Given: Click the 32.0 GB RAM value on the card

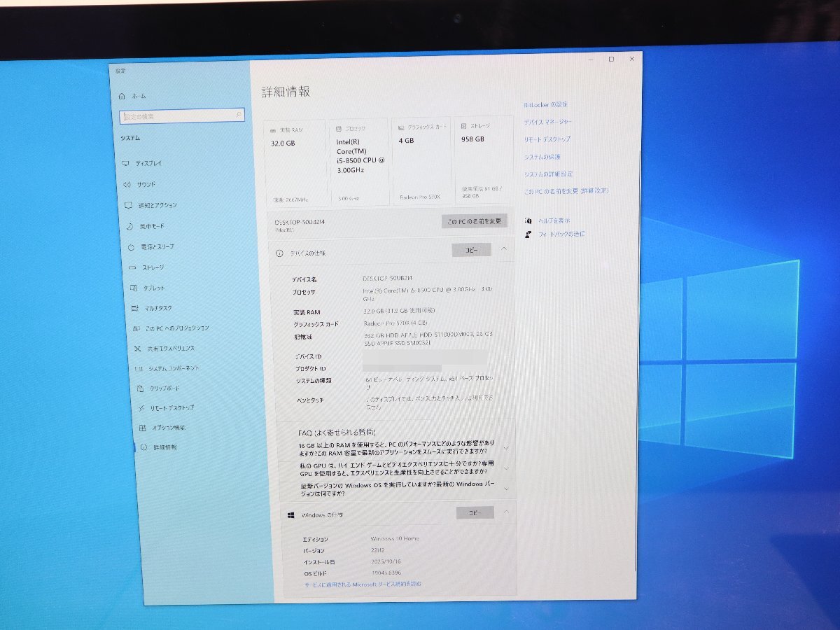Looking at the screenshot, I should coord(283,143).
